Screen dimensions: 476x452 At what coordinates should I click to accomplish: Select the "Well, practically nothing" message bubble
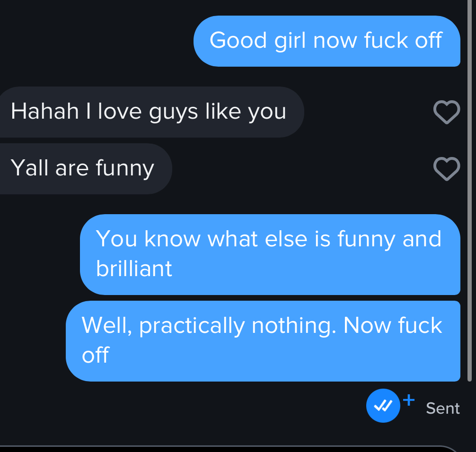pos(263,340)
